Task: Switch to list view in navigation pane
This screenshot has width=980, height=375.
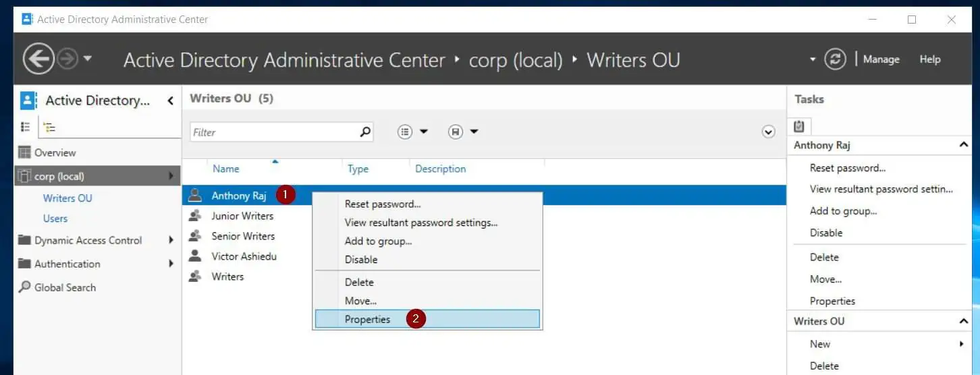Action: (26, 126)
